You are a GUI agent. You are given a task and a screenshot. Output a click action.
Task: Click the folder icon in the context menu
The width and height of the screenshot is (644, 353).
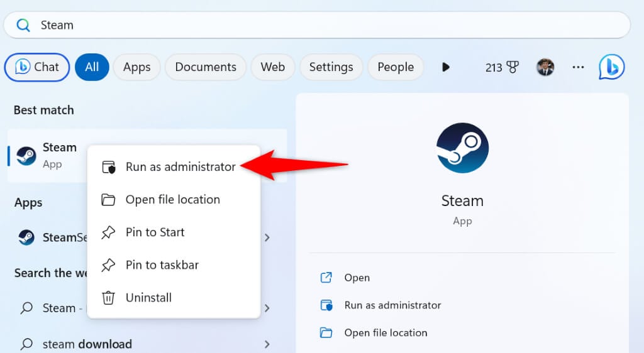tap(108, 200)
